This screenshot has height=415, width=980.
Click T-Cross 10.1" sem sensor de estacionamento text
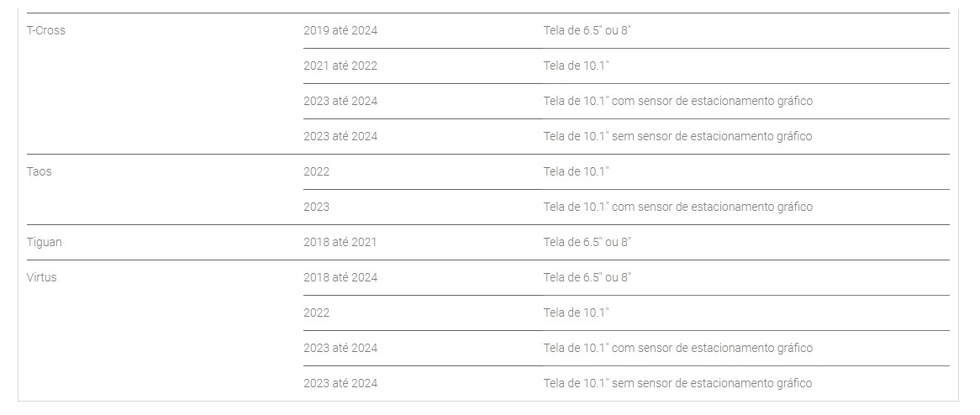coord(677,136)
